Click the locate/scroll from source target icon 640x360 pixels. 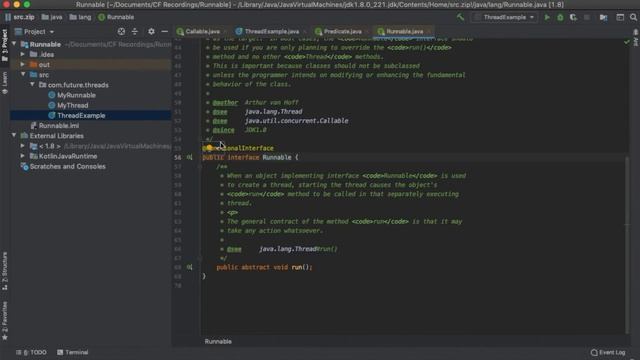(121, 31)
